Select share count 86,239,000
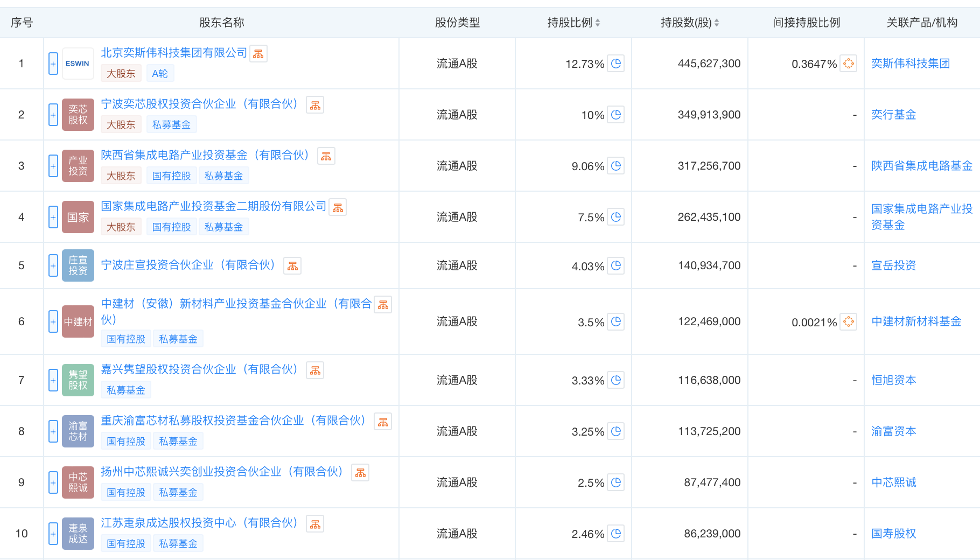This screenshot has width=980, height=560. (x=712, y=534)
